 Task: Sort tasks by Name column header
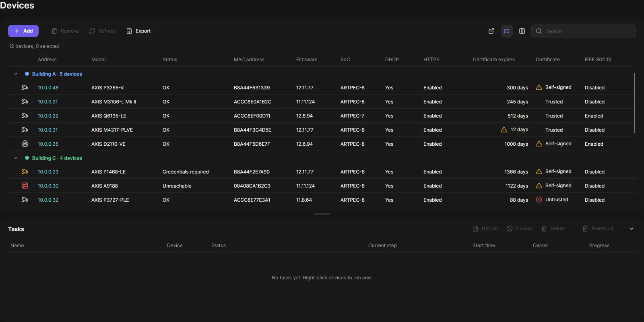coord(17,246)
